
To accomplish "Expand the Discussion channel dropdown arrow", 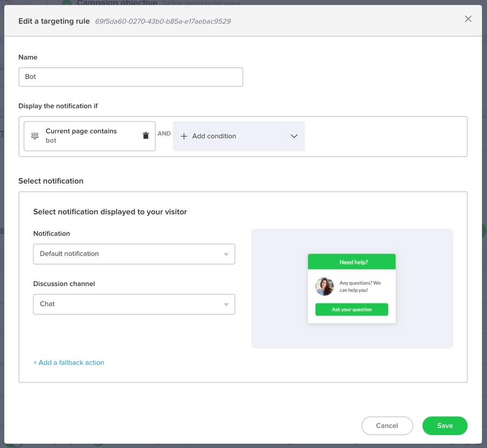I will [226, 304].
